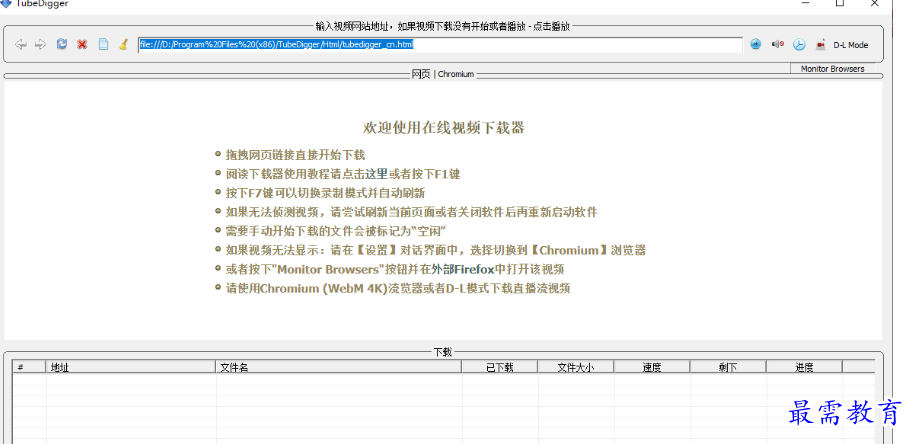Click the 地址 column header
The height and width of the screenshot is (444, 910).
coord(131,367)
